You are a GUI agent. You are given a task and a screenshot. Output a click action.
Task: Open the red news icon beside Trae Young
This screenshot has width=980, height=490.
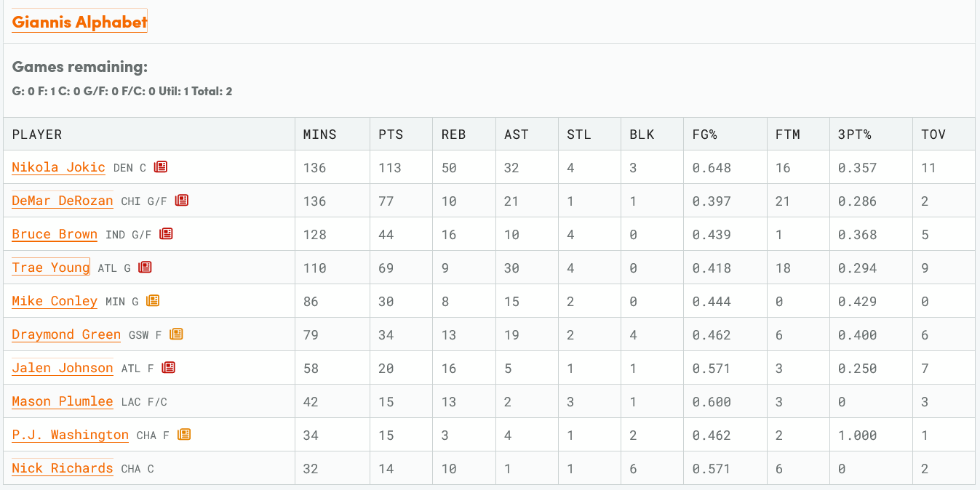pos(146,268)
